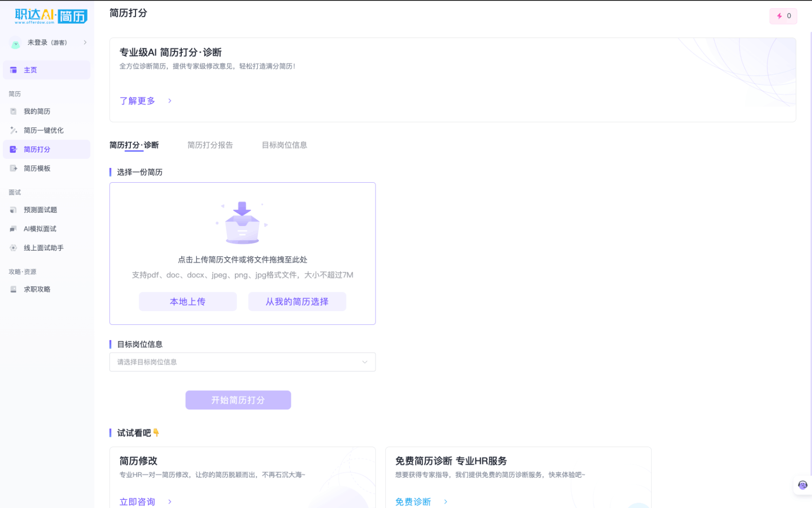Image resolution: width=812 pixels, height=508 pixels.
Task: Click the guest avatar icon
Action: [x=16, y=44]
